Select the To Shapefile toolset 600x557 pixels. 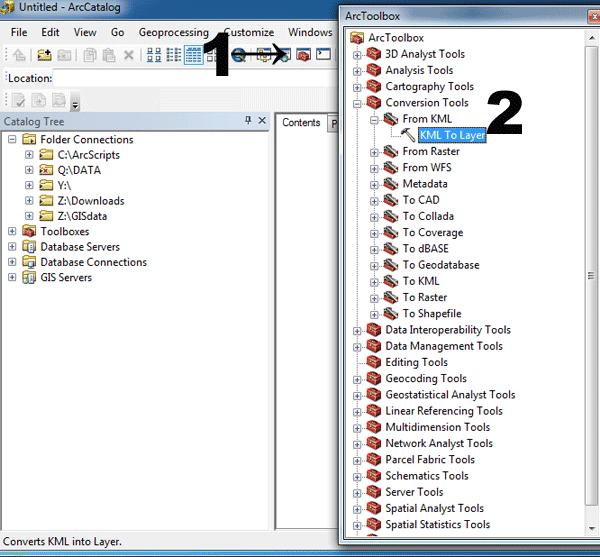pos(432,314)
